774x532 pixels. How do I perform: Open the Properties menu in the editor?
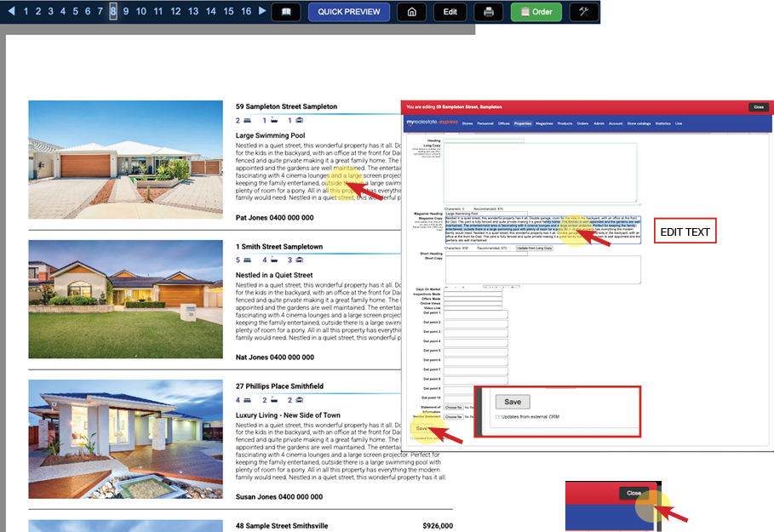pos(523,123)
